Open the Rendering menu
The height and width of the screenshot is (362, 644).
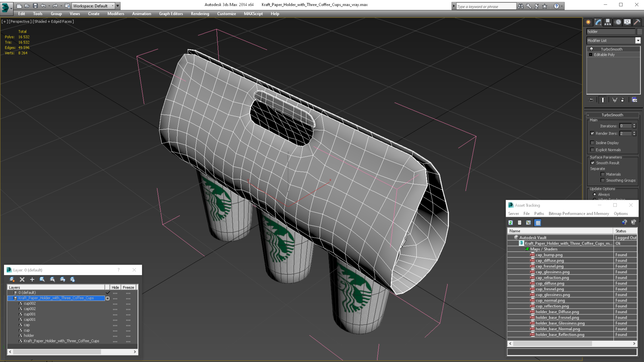click(200, 14)
